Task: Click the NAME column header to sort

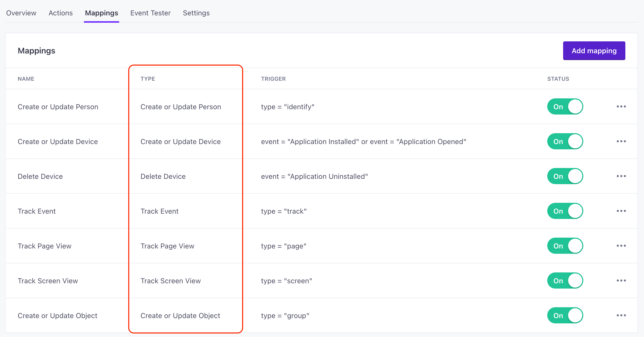Action: [x=25, y=78]
